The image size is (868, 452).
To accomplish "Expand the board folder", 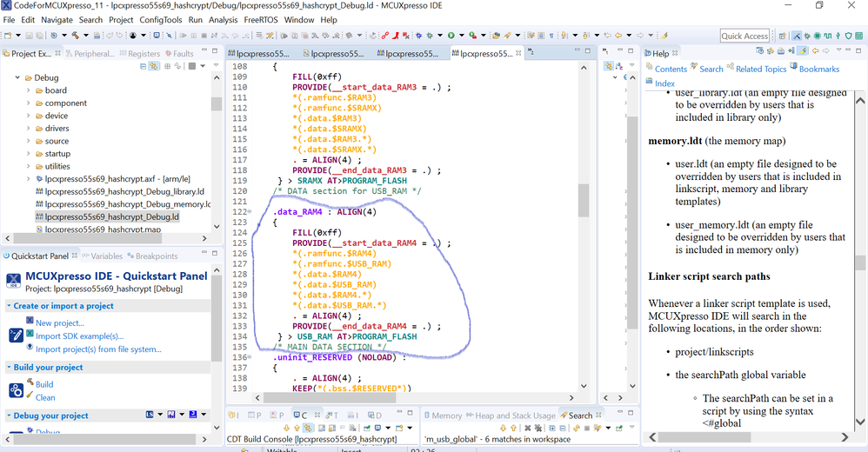I will (28, 90).
